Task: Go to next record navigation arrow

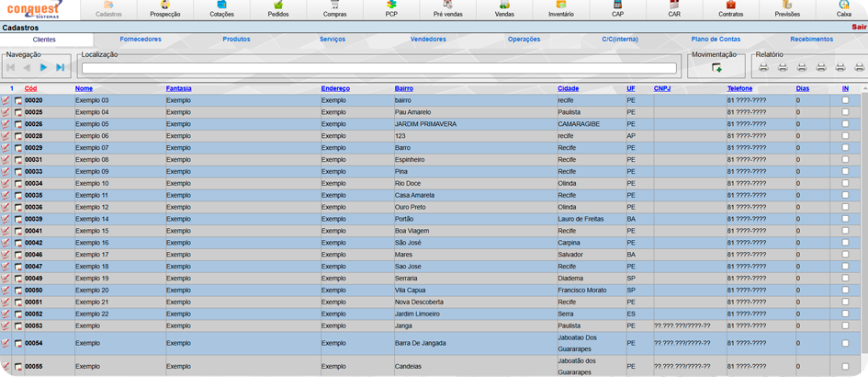Action: pyautogui.click(x=43, y=67)
